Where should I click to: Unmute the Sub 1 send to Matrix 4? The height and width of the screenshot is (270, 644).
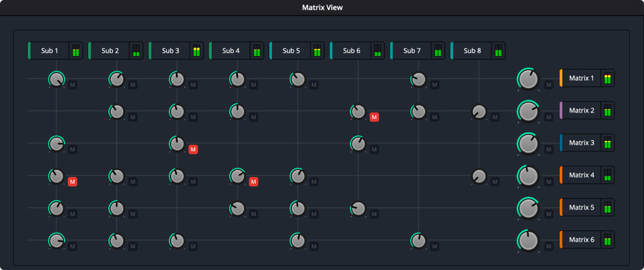click(x=73, y=181)
